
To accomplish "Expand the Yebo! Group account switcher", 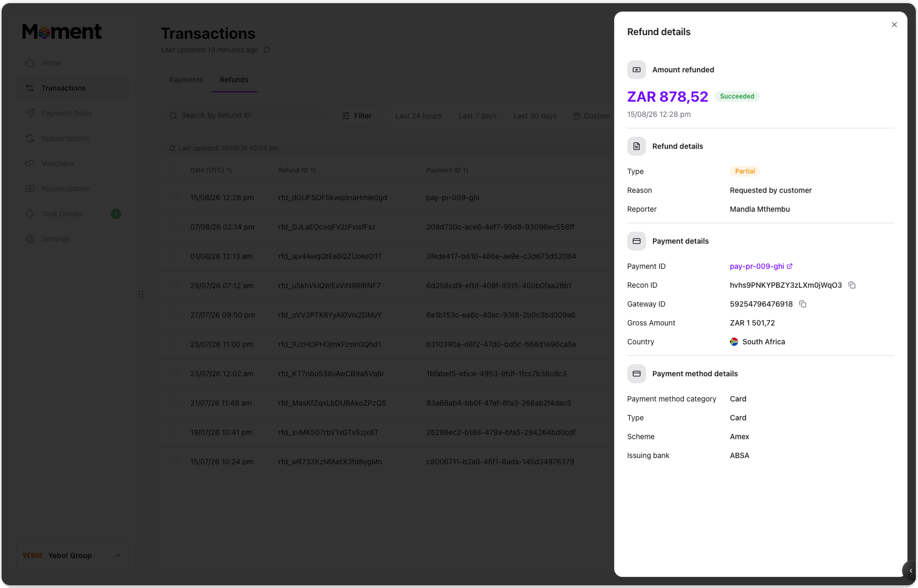I will coord(72,556).
